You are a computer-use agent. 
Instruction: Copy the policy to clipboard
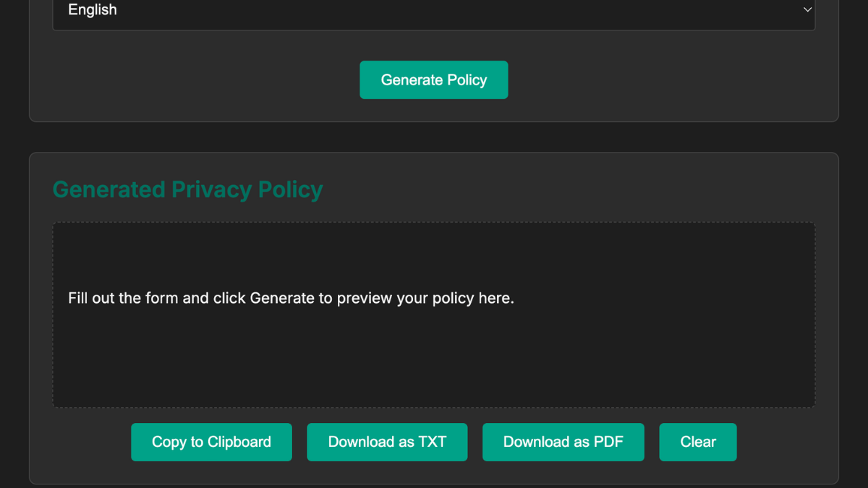[x=211, y=442]
